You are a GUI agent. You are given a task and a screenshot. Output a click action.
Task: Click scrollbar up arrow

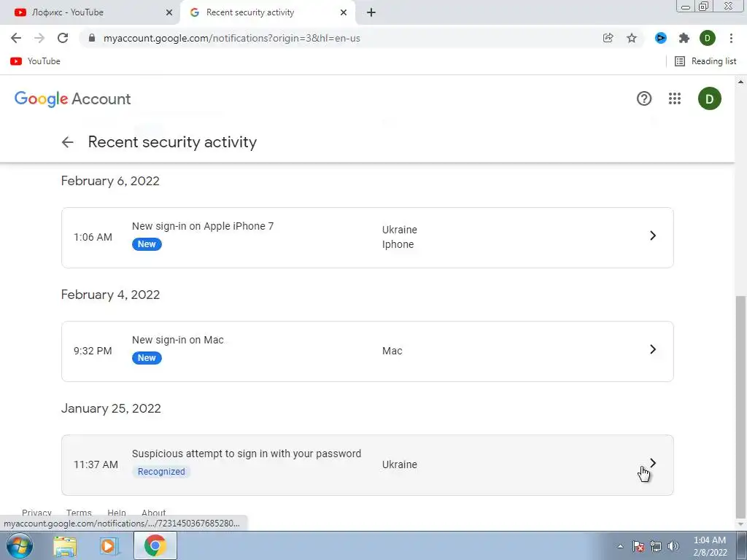pyautogui.click(x=740, y=82)
